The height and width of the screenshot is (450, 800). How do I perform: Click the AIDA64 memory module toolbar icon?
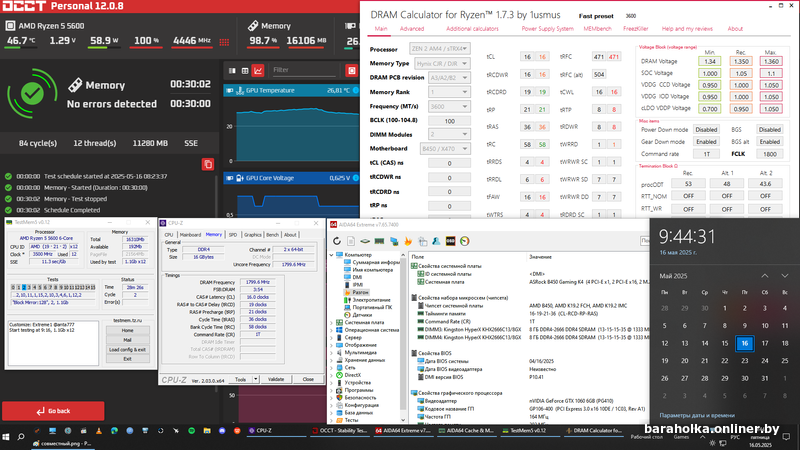[380, 241]
